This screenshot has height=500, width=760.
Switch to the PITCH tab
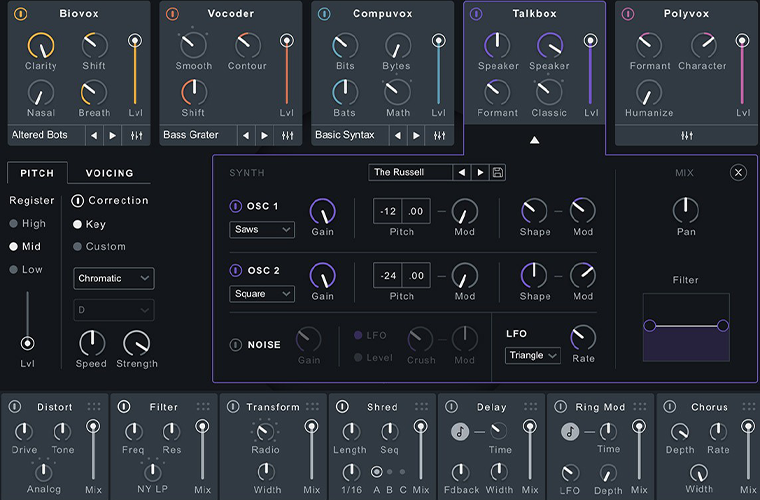(37, 173)
